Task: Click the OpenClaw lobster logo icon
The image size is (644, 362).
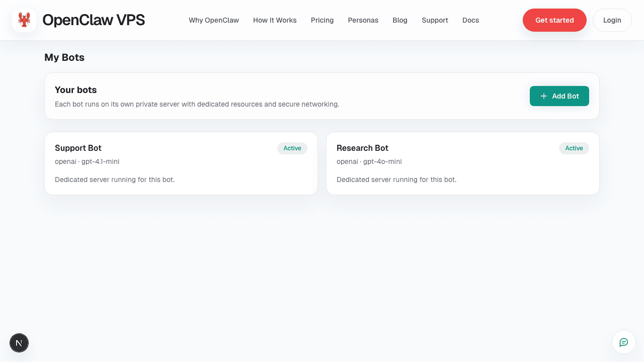Action: tap(24, 20)
